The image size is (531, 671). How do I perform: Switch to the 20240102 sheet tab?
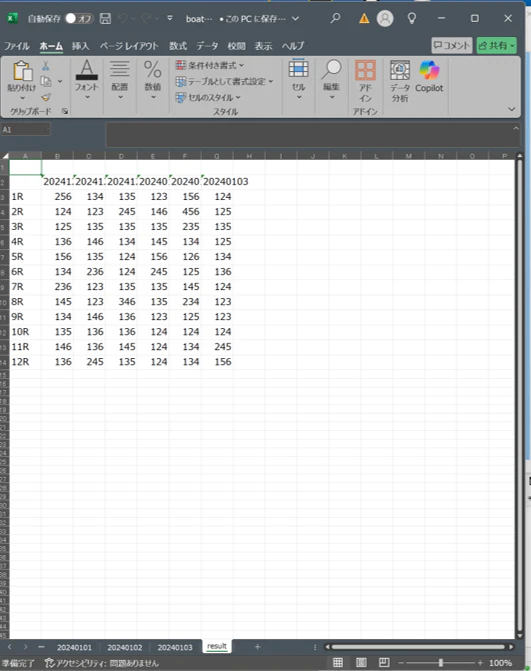(125, 647)
